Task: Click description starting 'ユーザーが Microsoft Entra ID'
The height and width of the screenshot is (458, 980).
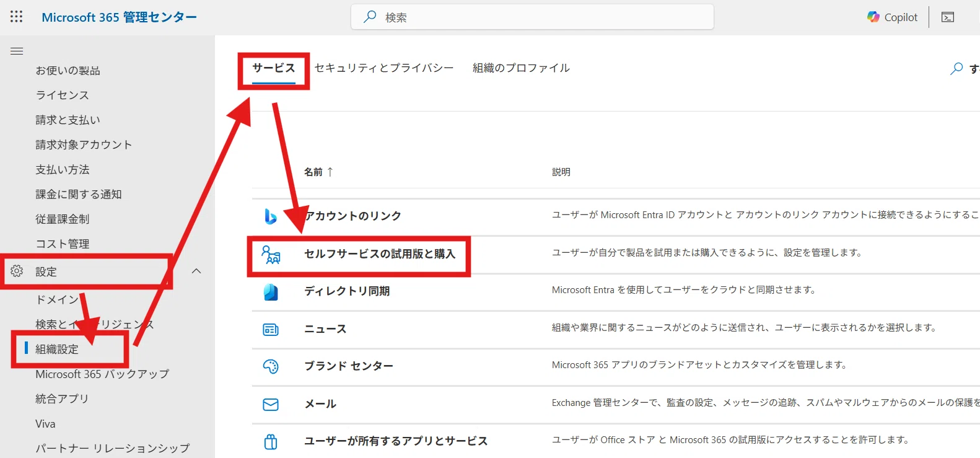Action: pyautogui.click(x=766, y=215)
